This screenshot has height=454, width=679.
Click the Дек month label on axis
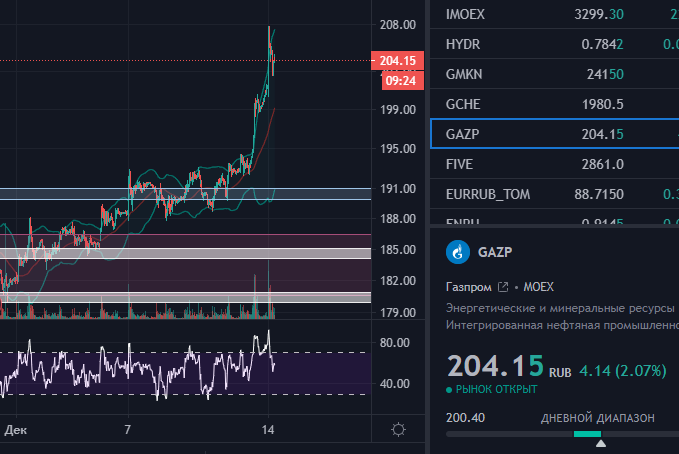(x=16, y=430)
